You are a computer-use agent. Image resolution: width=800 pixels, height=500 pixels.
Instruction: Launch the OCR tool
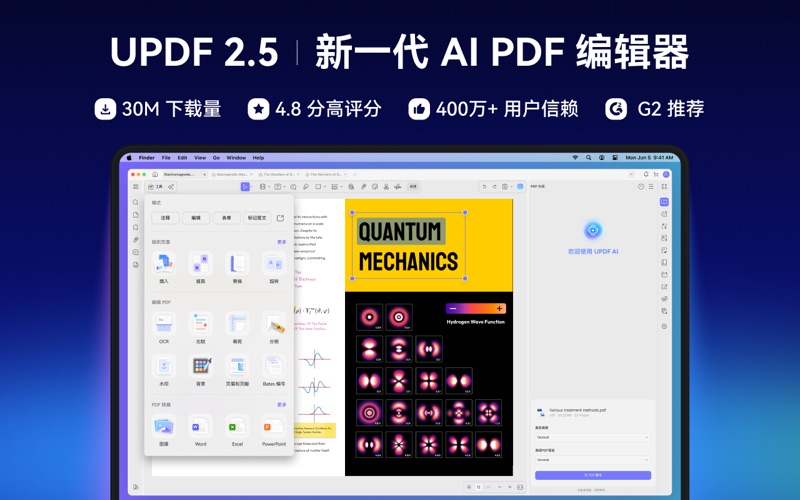(x=164, y=328)
